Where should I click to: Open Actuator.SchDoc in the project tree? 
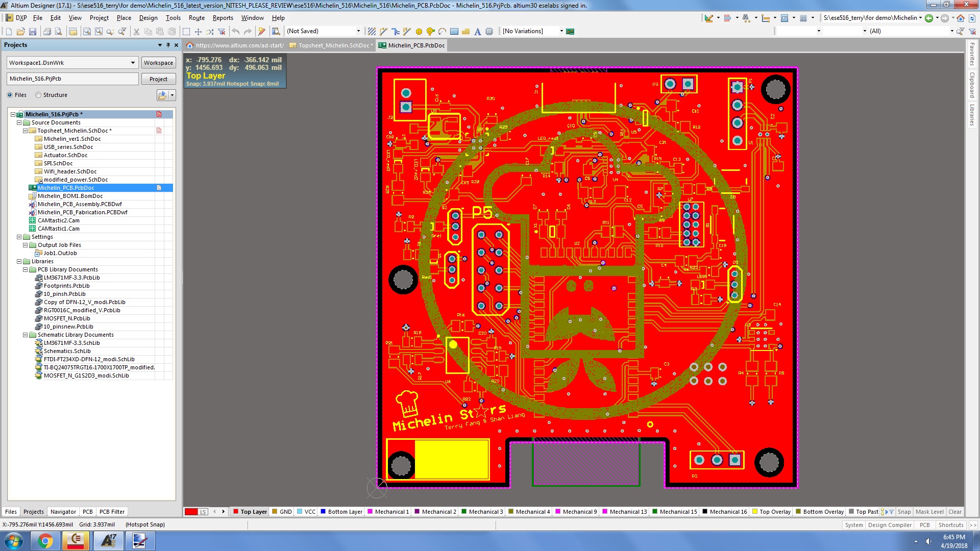pyautogui.click(x=65, y=155)
